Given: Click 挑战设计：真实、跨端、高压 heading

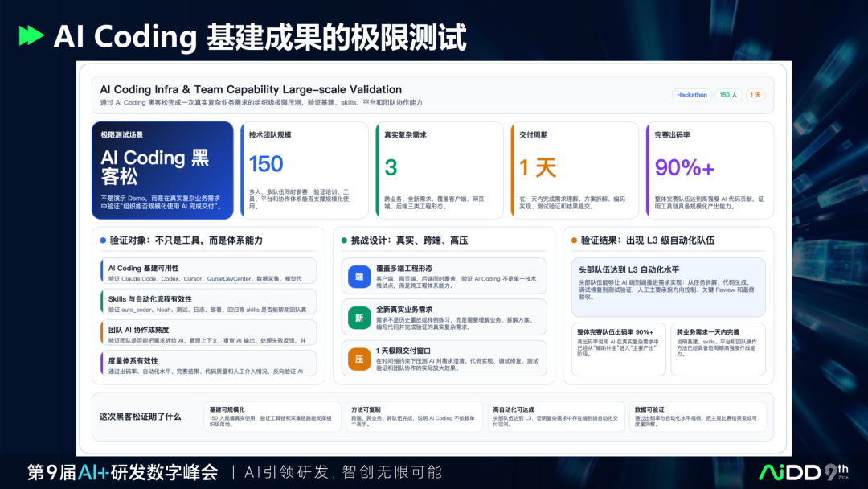Looking at the screenshot, I should tap(409, 240).
